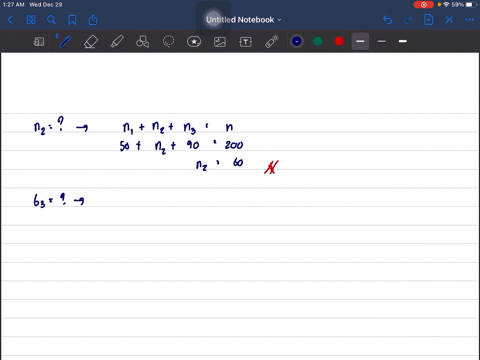Image resolution: width=480 pixels, height=360 pixels.
Task: Select the first selected stroke thickness
Action: (x=360, y=41)
